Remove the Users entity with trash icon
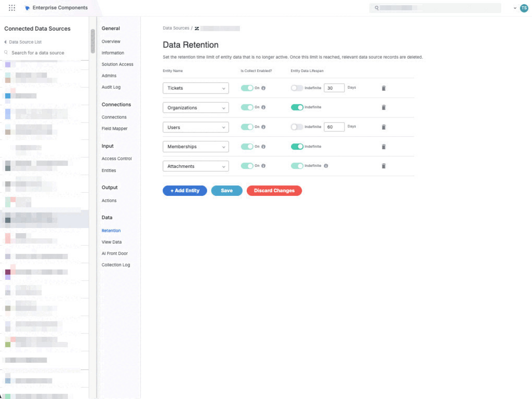Image resolution: width=532 pixels, height=399 pixels. tap(383, 127)
